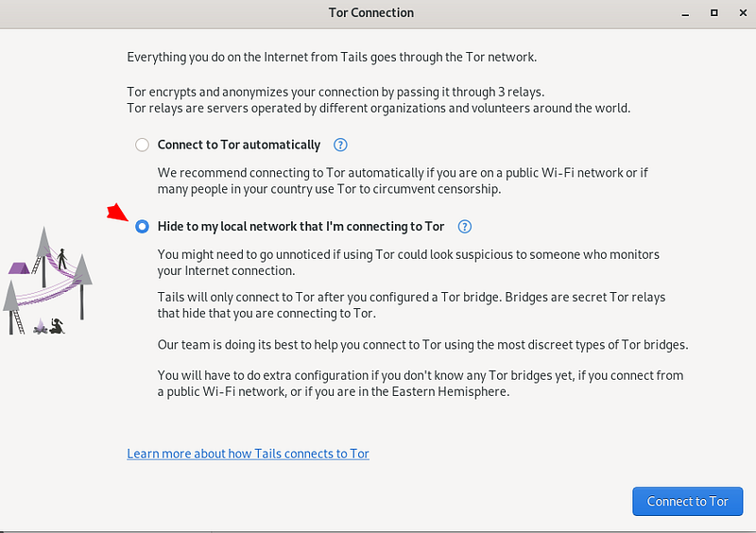The width and height of the screenshot is (756, 533).
Task: Click text 'You will have to do extra configuration'
Action: [263, 375]
